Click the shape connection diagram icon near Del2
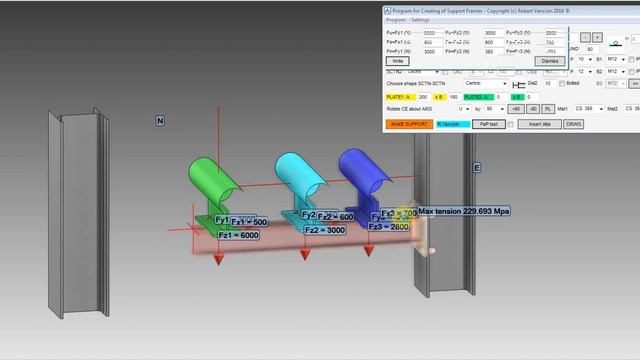This screenshot has height=360, width=640. pos(519,85)
